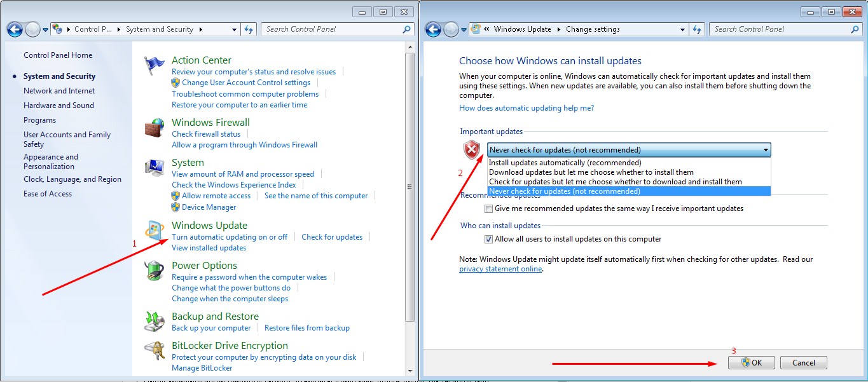
Task: Click Restore files from backup link
Action: click(307, 328)
